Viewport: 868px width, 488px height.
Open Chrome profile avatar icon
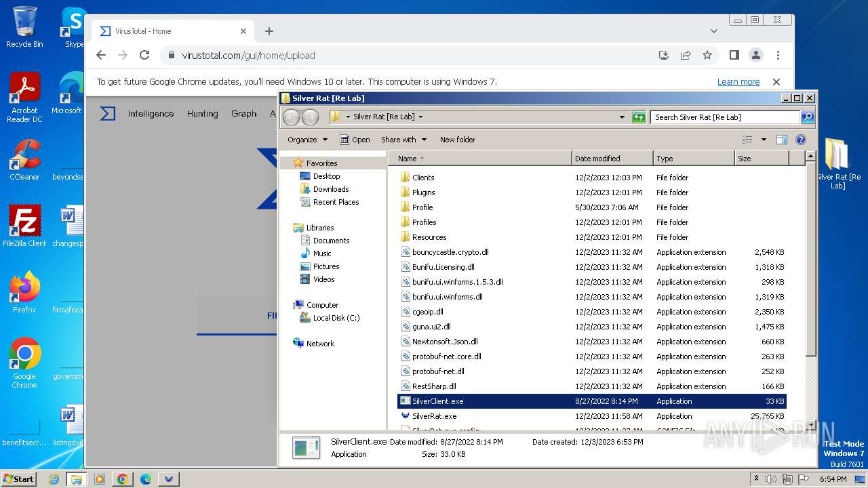pyautogui.click(x=756, y=56)
